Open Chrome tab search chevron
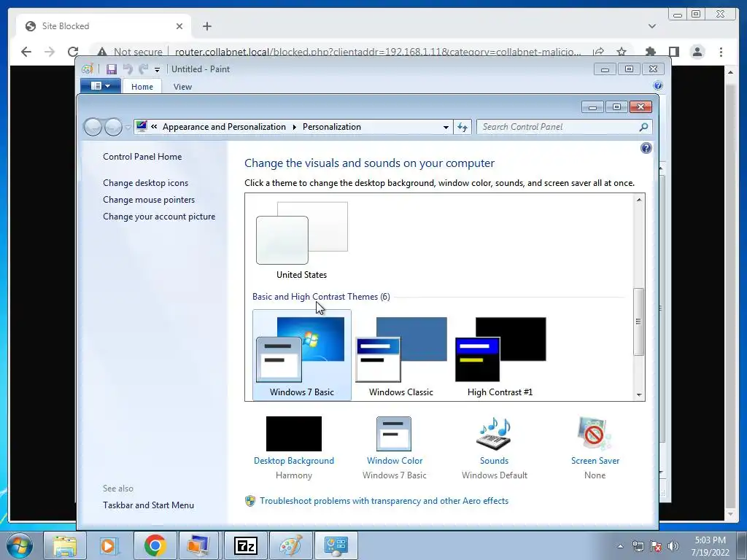Viewport: 747px width, 560px height. pos(652,26)
